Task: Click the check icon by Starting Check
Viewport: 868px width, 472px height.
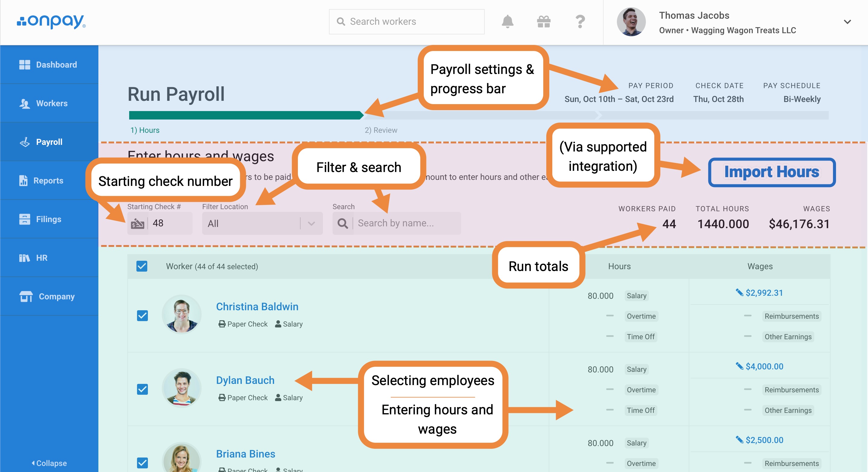Action: [x=138, y=223]
